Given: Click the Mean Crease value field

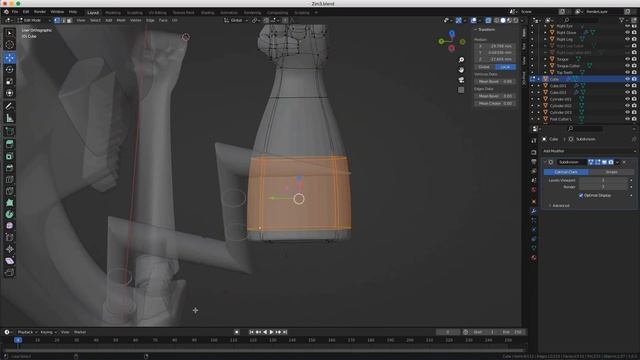Looking at the screenshot, I should (x=495, y=104).
